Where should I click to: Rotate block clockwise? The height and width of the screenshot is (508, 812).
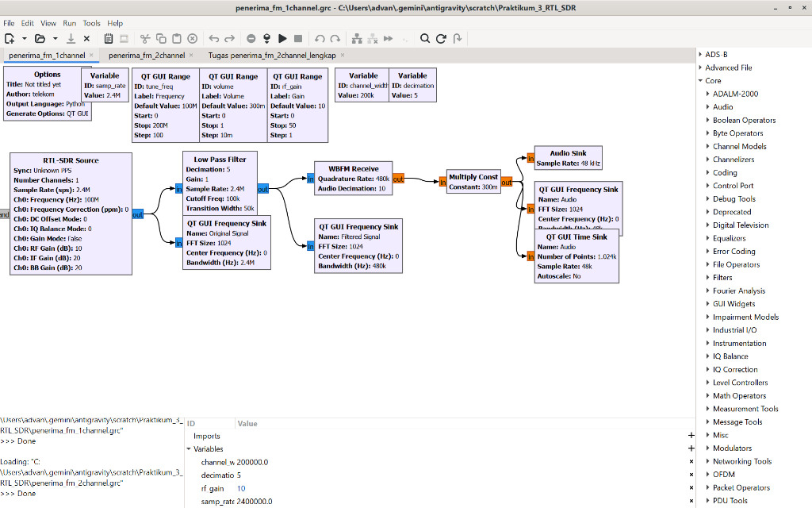pyautogui.click(x=335, y=38)
